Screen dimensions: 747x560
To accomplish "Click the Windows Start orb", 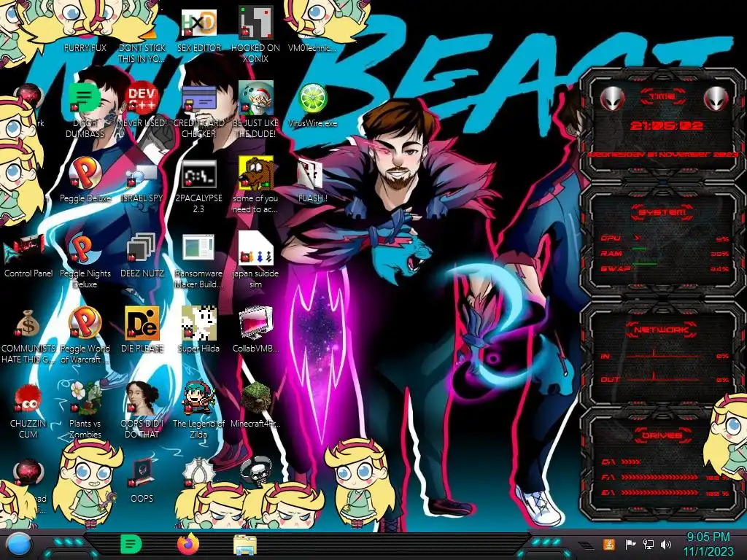I will point(18,544).
